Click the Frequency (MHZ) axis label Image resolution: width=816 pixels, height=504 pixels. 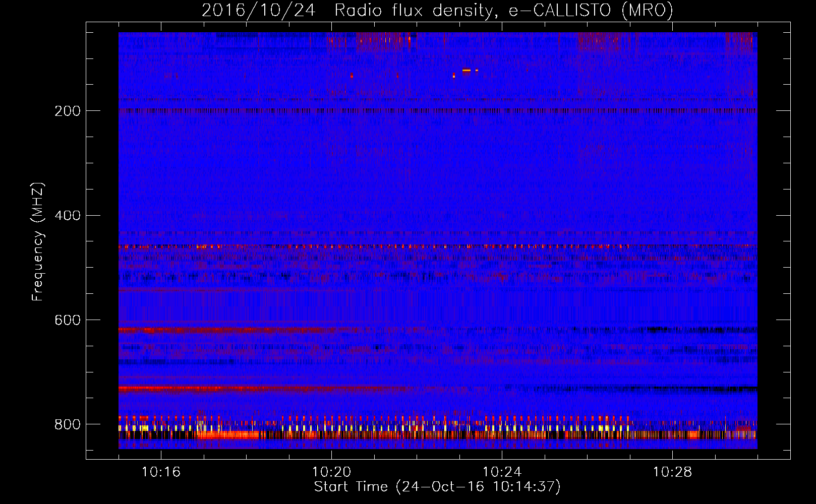click(x=38, y=241)
